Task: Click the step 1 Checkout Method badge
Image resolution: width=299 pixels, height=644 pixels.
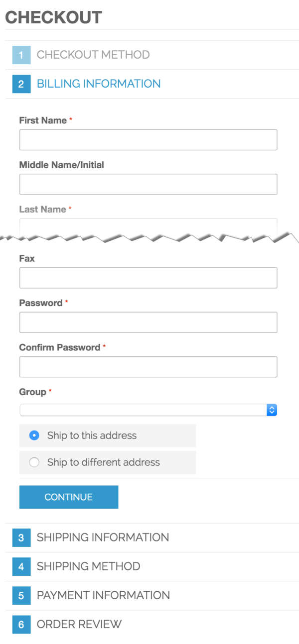Action: point(21,55)
